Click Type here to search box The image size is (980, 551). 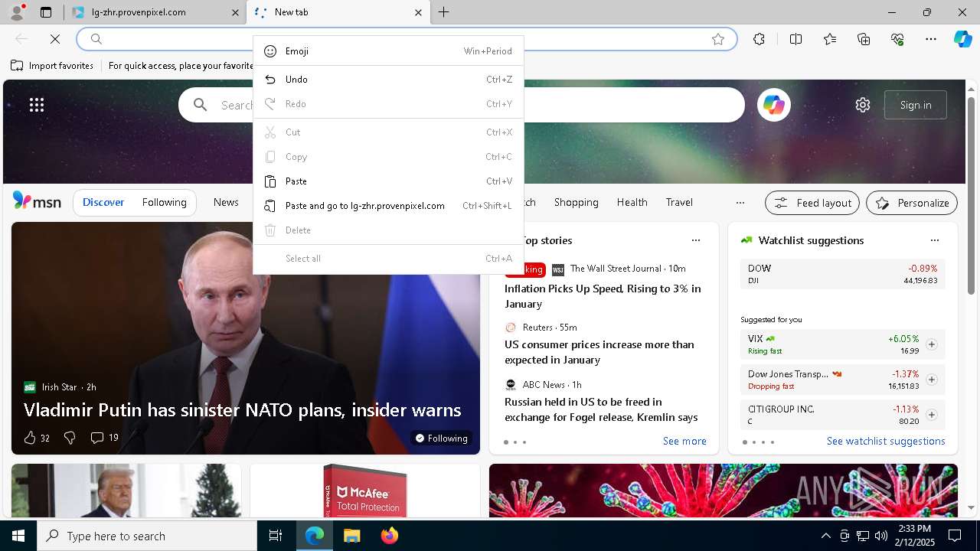point(147,536)
